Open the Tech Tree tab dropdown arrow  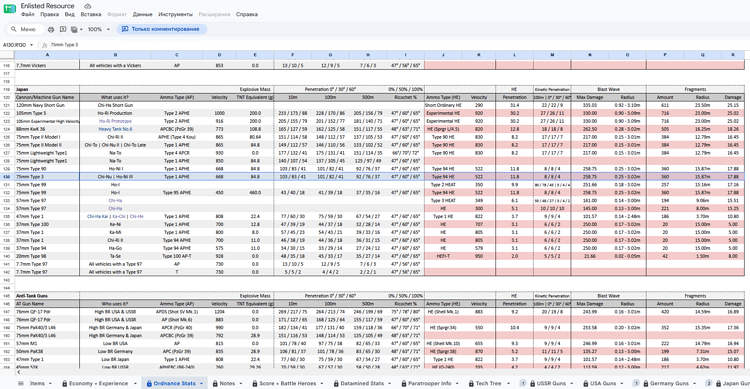click(x=507, y=383)
